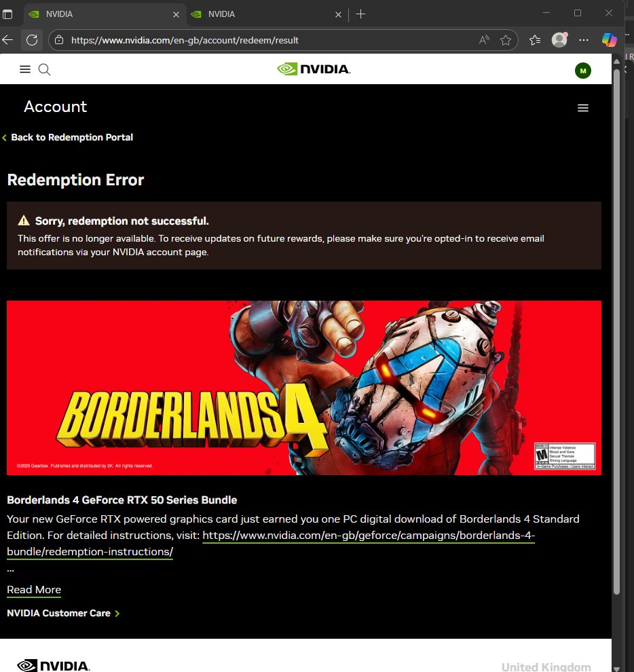634x672 pixels.
Task: Switch to the second NVIDIA tab
Action: (267, 14)
